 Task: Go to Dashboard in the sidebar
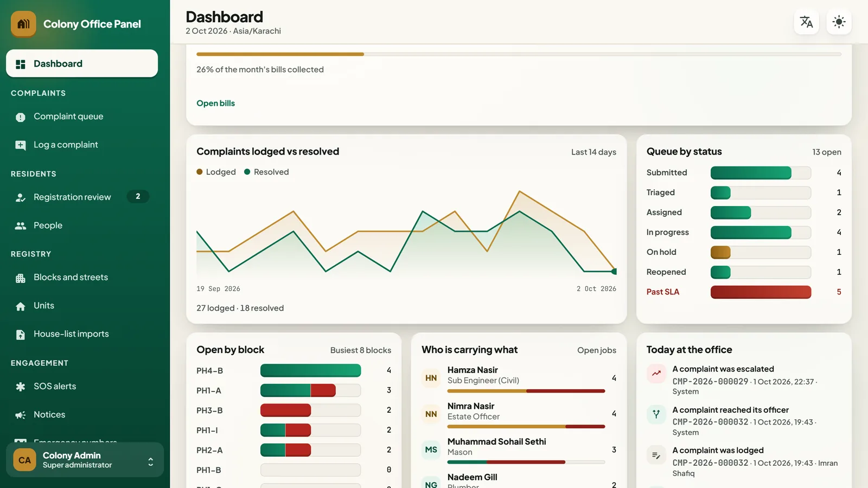point(82,63)
